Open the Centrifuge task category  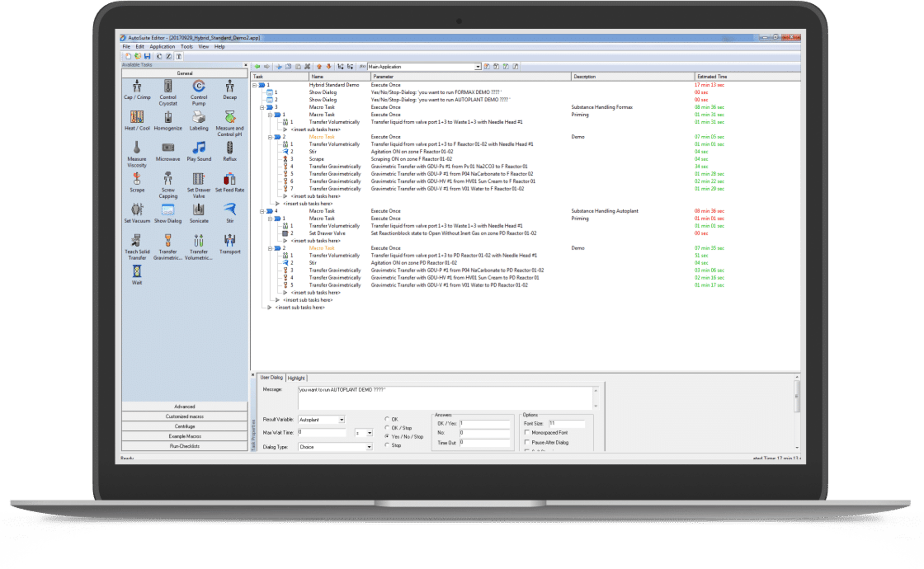(185, 426)
